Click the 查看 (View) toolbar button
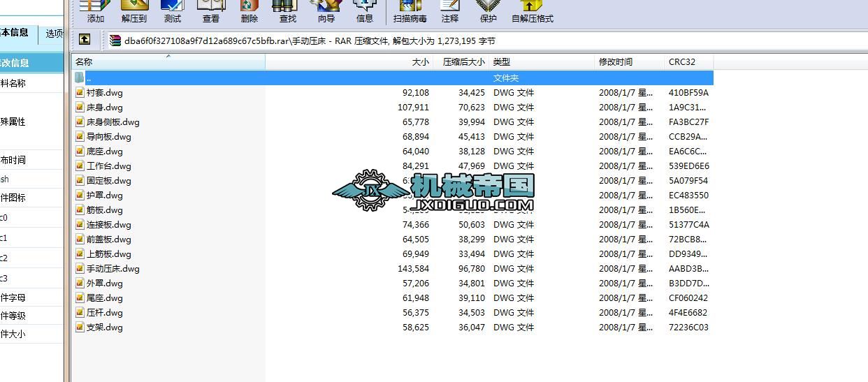Viewport: 868px width, 382px height. pos(211,12)
